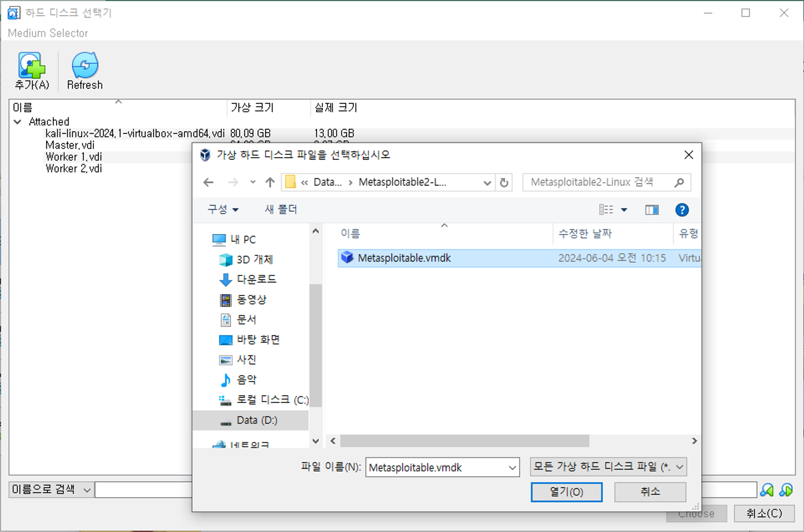
Task: Go forward in file dialog navigation
Action: [x=233, y=182]
